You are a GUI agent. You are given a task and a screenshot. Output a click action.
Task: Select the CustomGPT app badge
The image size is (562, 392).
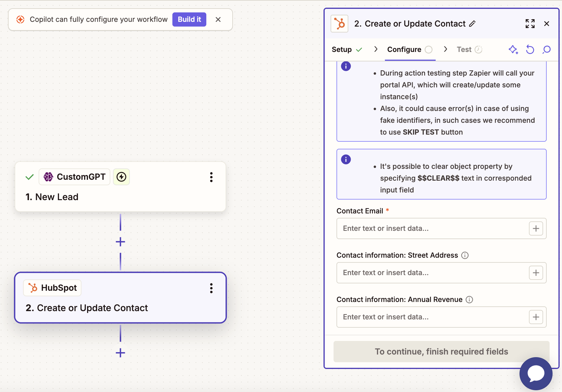point(74,177)
